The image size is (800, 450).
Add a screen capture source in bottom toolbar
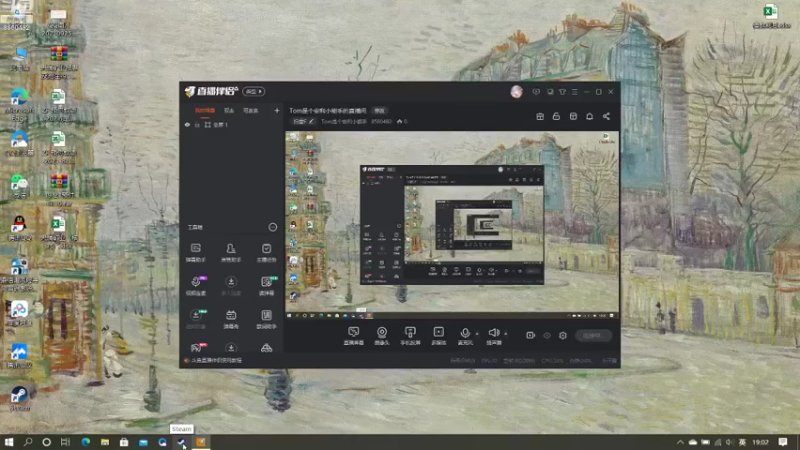[x=354, y=336]
